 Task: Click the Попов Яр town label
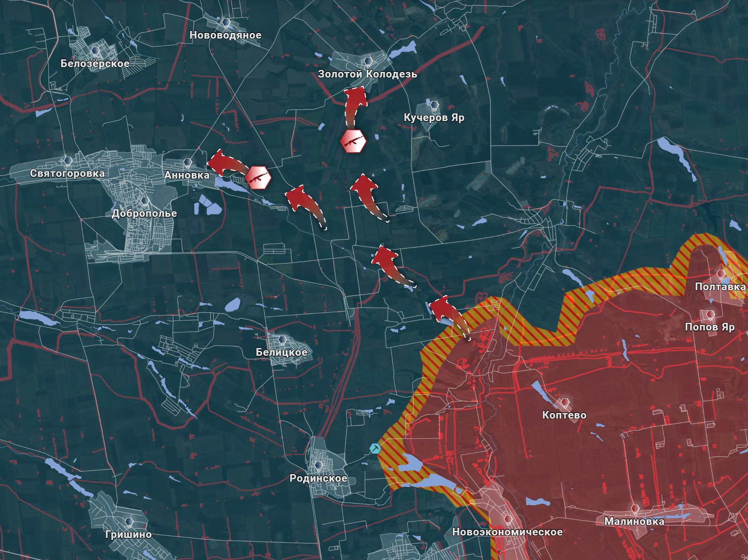click(709, 327)
